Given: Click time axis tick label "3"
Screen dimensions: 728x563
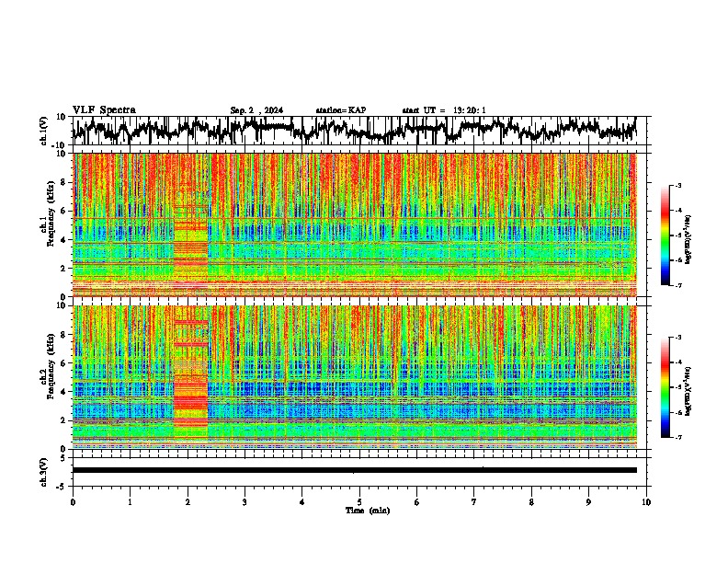Looking at the screenshot, I should tap(245, 502).
